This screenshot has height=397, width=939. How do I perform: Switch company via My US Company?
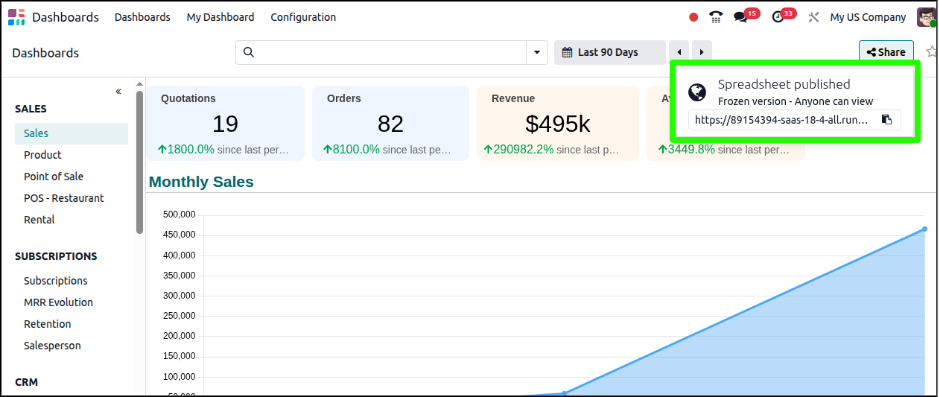[x=868, y=17]
